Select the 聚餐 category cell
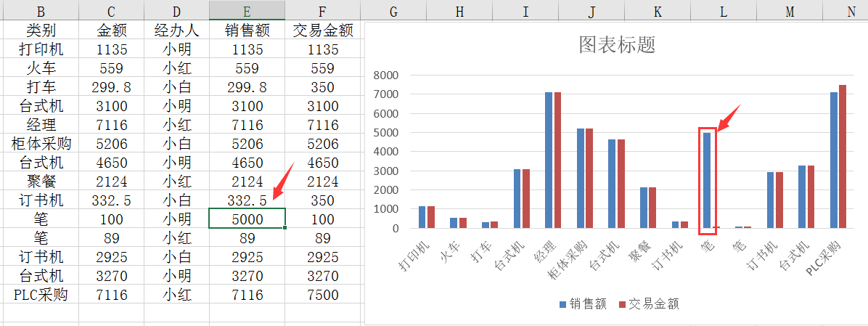The height and width of the screenshot is (326, 868). (x=41, y=181)
